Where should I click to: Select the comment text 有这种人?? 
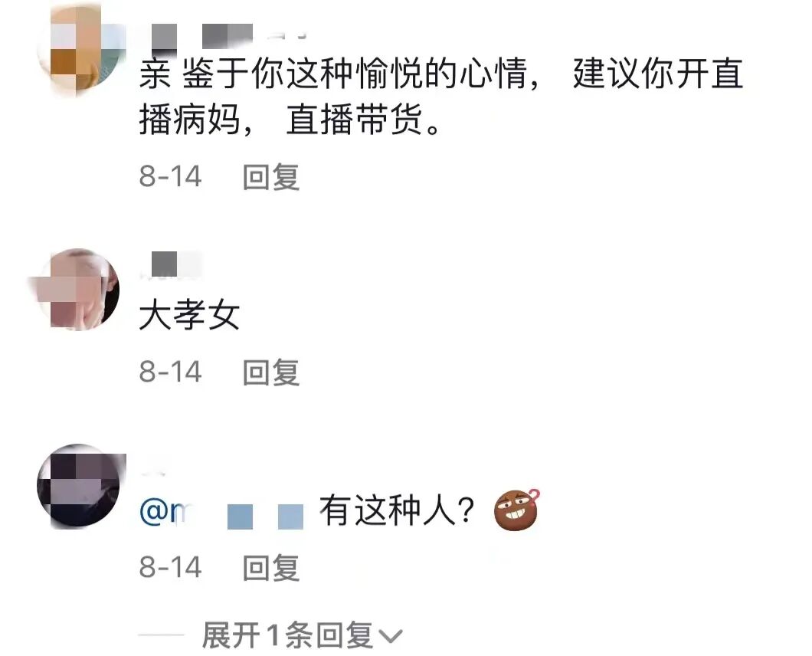[398, 510]
